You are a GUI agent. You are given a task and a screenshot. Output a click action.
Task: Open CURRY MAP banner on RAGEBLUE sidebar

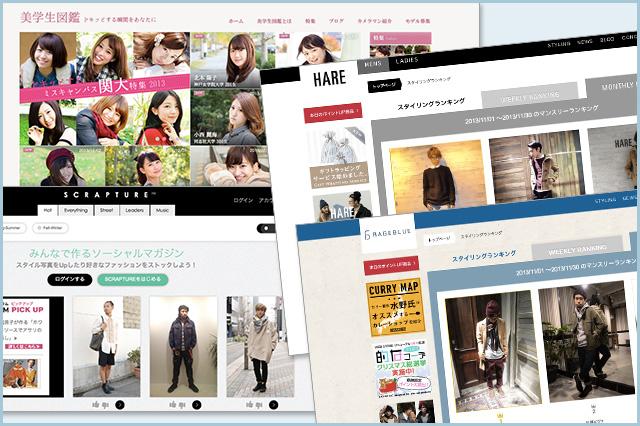395,307
